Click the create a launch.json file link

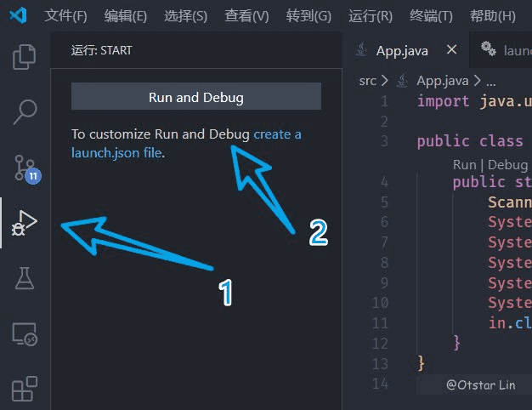(277, 134)
